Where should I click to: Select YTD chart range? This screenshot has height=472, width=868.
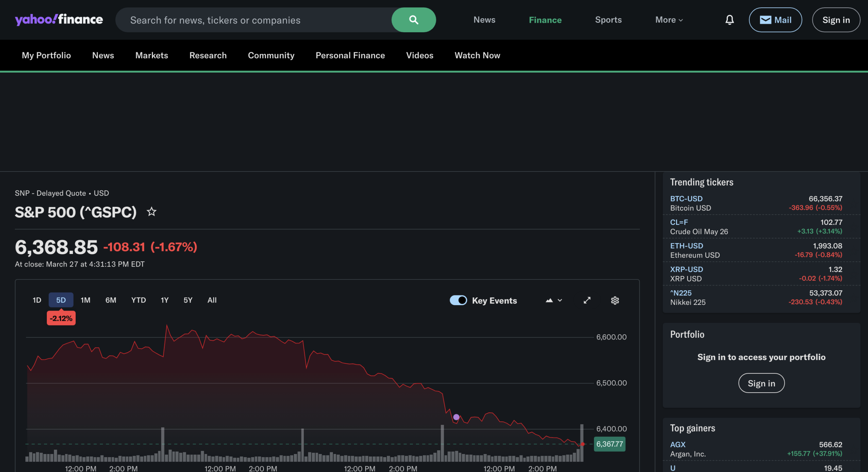[x=138, y=300]
